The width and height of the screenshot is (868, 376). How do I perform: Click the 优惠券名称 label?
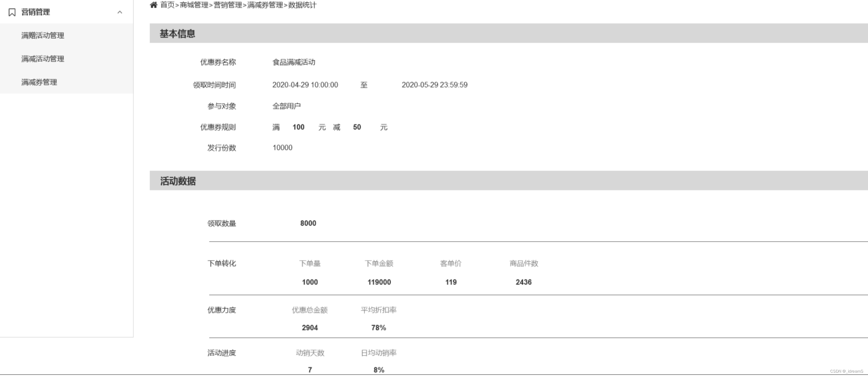click(x=218, y=62)
